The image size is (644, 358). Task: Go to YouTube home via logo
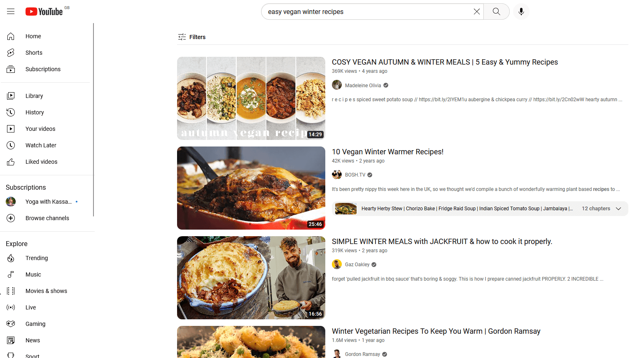tap(44, 12)
